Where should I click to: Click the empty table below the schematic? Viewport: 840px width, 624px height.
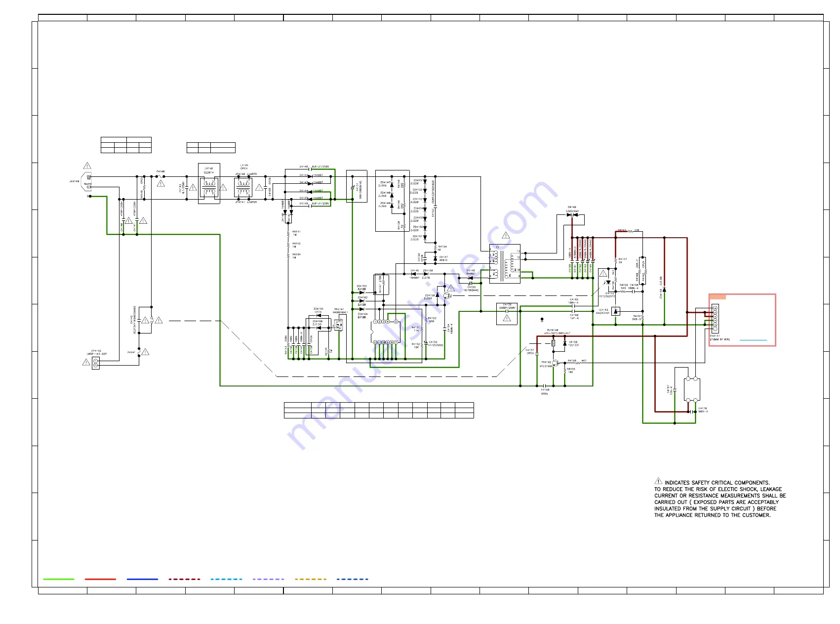pyautogui.click(x=379, y=410)
